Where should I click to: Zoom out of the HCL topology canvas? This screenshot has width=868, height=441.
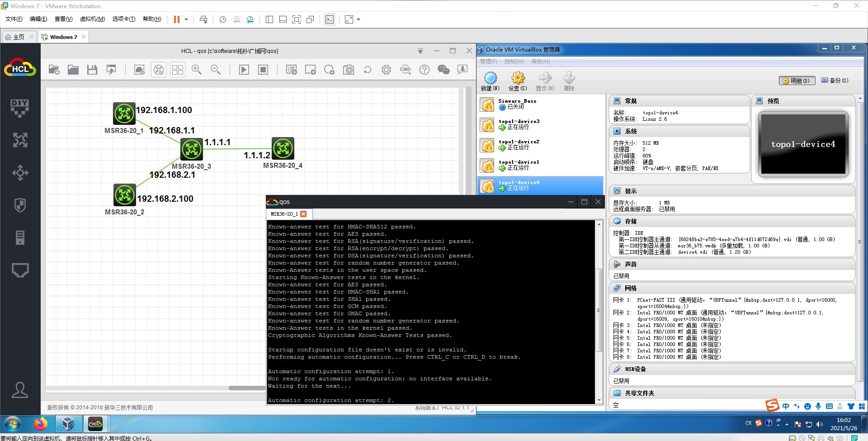(x=216, y=70)
